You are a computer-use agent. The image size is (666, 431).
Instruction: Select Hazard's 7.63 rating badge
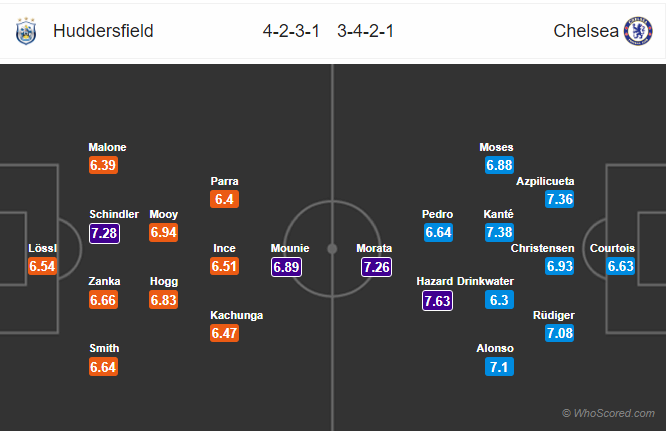[x=437, y=301]
